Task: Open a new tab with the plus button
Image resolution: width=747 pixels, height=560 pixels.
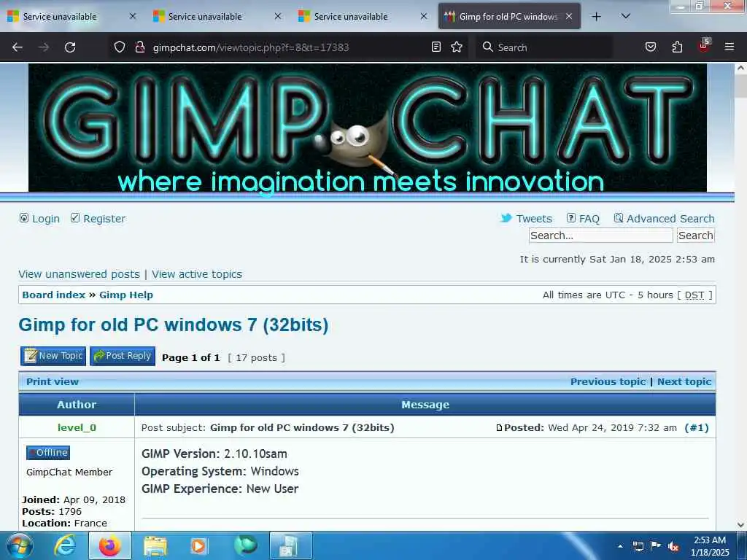Action: pos(596,17)
